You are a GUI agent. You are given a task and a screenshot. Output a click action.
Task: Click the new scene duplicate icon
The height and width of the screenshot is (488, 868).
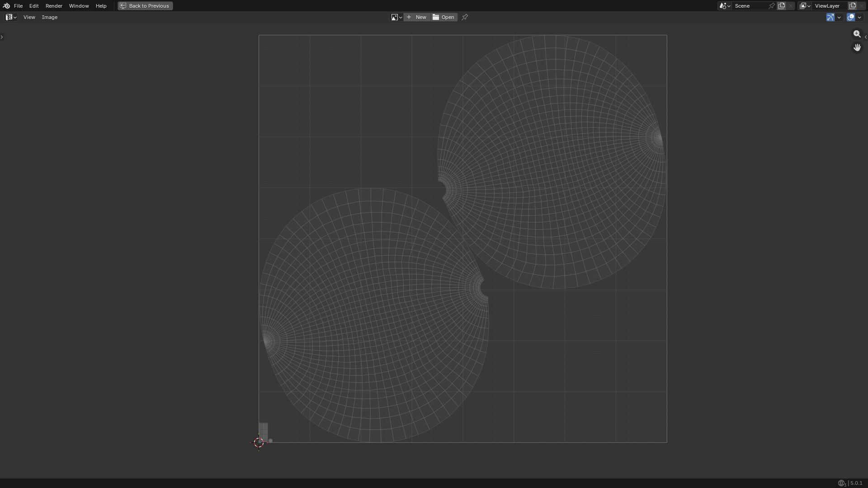coord(781,6)
